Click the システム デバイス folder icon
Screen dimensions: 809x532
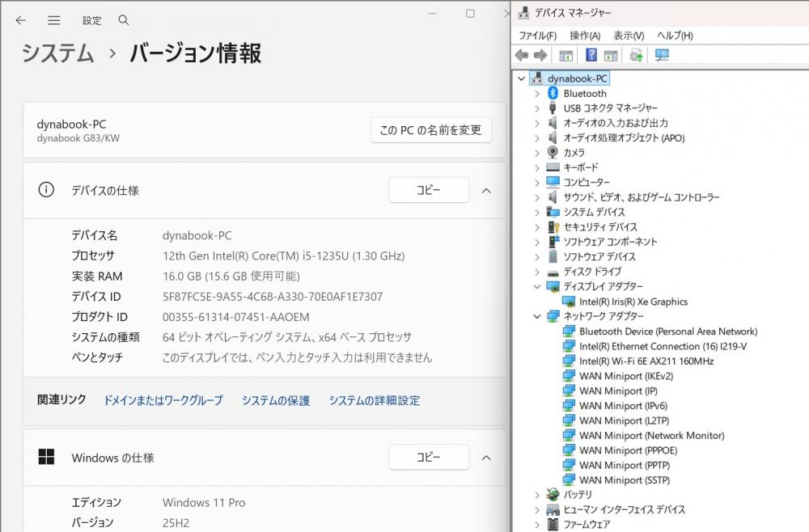pos(553,212)
